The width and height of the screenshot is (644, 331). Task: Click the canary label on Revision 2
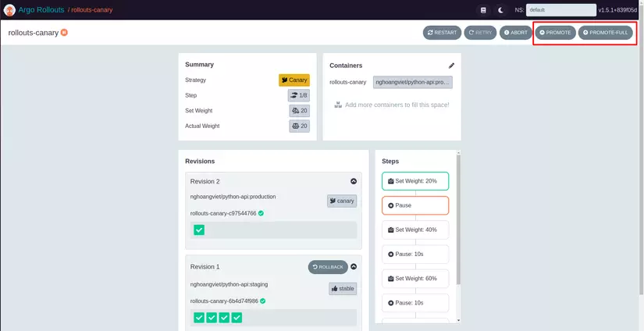click(342, 201)
